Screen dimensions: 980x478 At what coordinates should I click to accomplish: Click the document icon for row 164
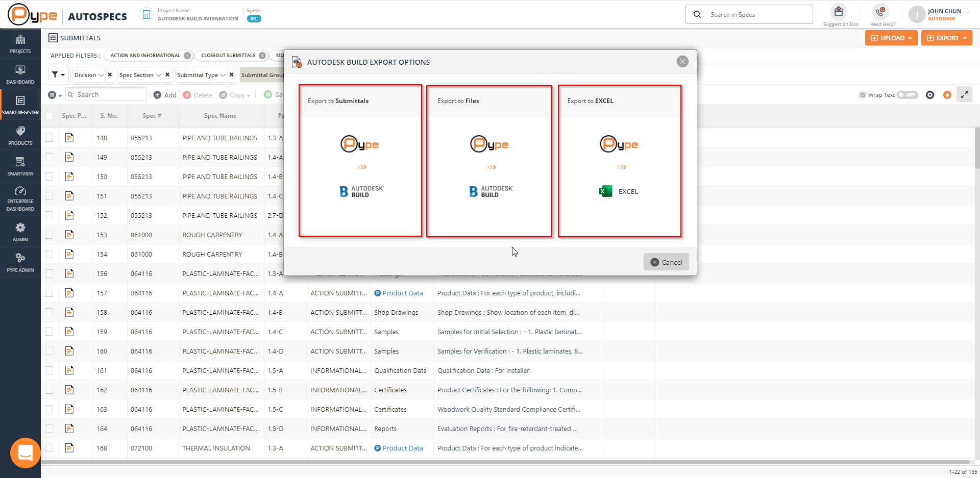coord(69,429)
